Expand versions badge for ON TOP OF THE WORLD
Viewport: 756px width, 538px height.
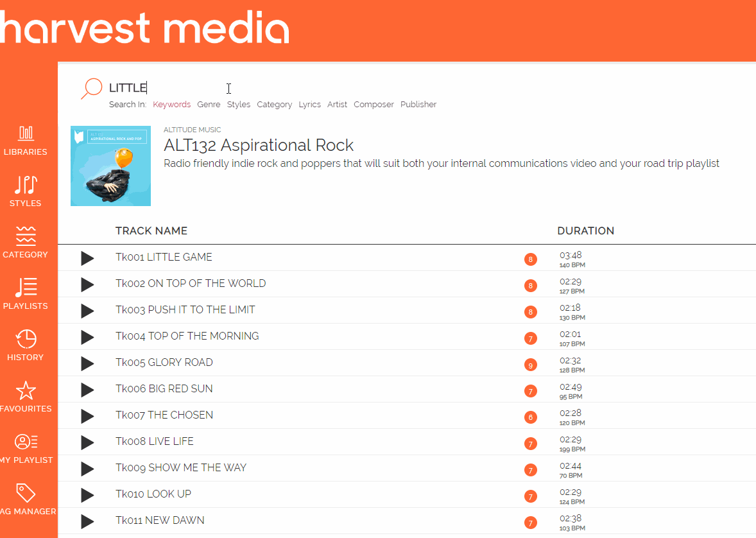click(x=530, y=286)
